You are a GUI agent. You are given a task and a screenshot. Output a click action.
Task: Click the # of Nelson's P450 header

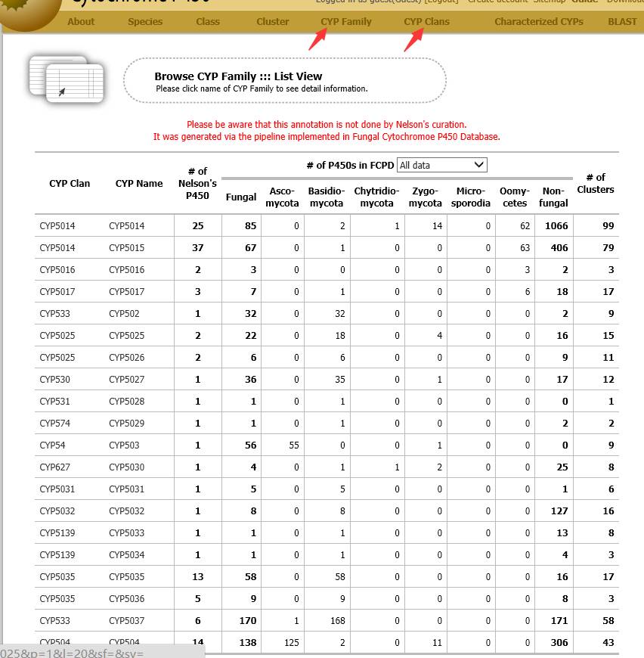pos(197,183)
